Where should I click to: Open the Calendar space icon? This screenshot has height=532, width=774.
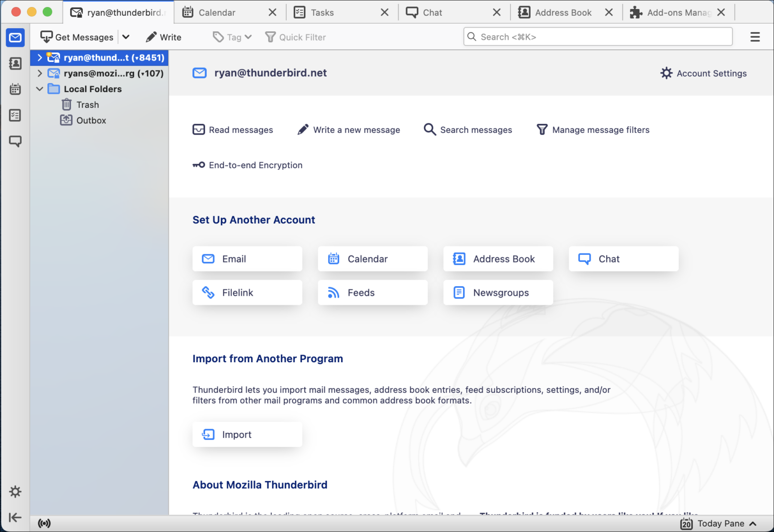click(x=15, y=89)
